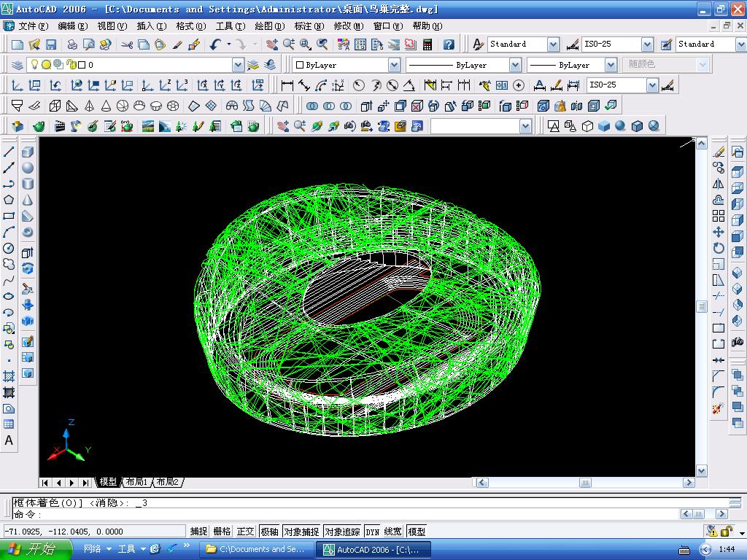Screen dimensions: 747x560
Task: Click the Undo arrow icon
Action: coord(215,44)
